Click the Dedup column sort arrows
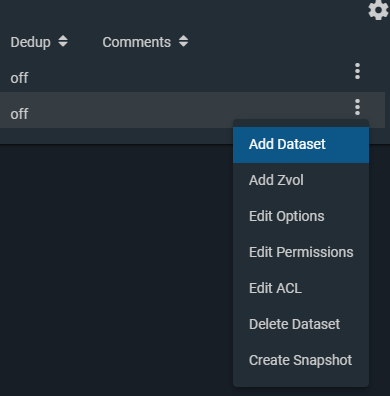This screenshot has height=396, width=390. click(63, 42)
